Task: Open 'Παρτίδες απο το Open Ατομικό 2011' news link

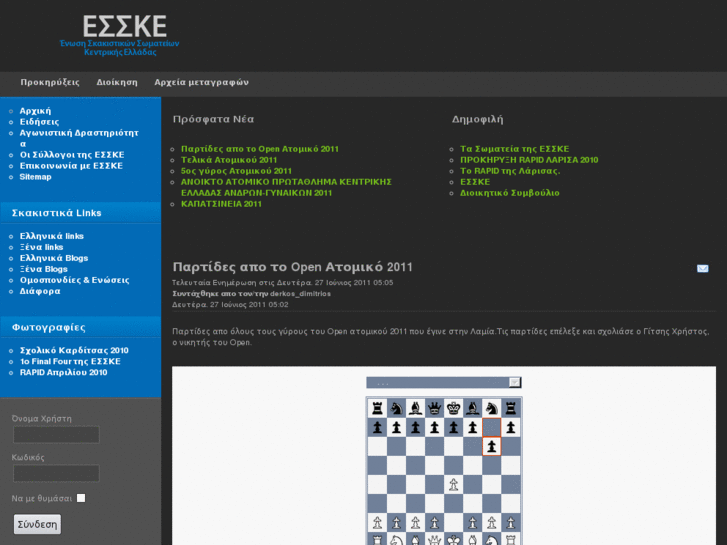Action: (260, 149)
